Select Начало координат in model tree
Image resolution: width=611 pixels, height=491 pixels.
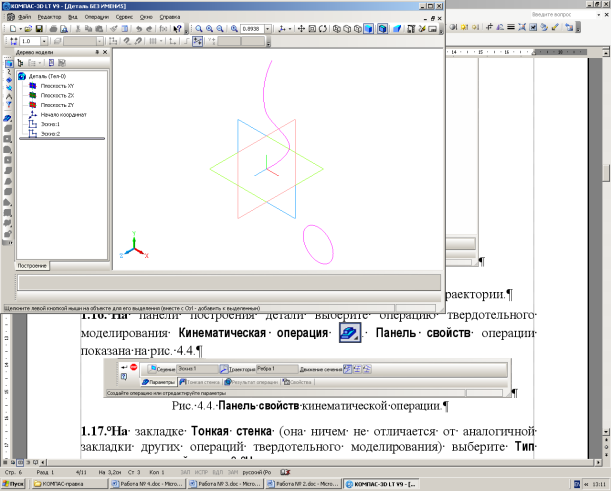(64, 115)
